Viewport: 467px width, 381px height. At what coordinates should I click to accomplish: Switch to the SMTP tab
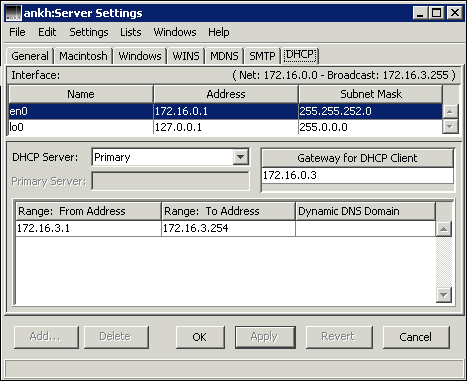[x=262, y=56]
